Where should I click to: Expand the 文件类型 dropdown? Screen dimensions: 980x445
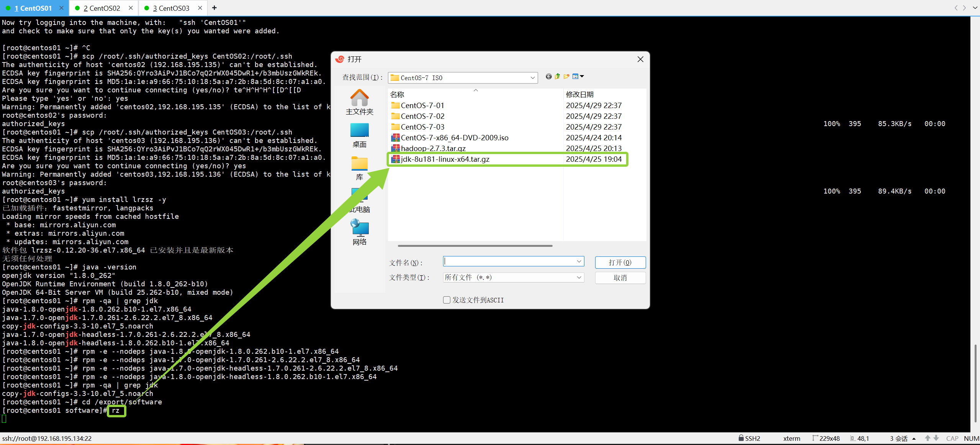(x=579, y=278)
